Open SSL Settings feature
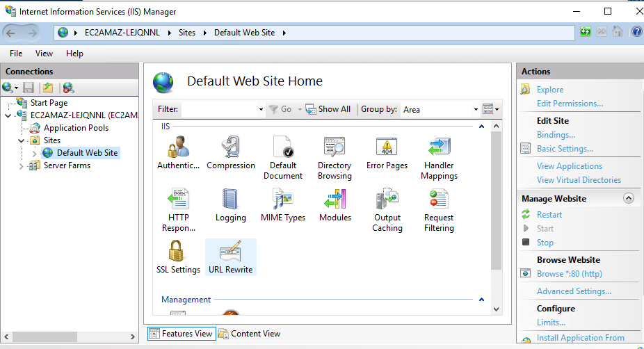The height and width of the screenshot is (349, 644). click(x=178, y=257)
